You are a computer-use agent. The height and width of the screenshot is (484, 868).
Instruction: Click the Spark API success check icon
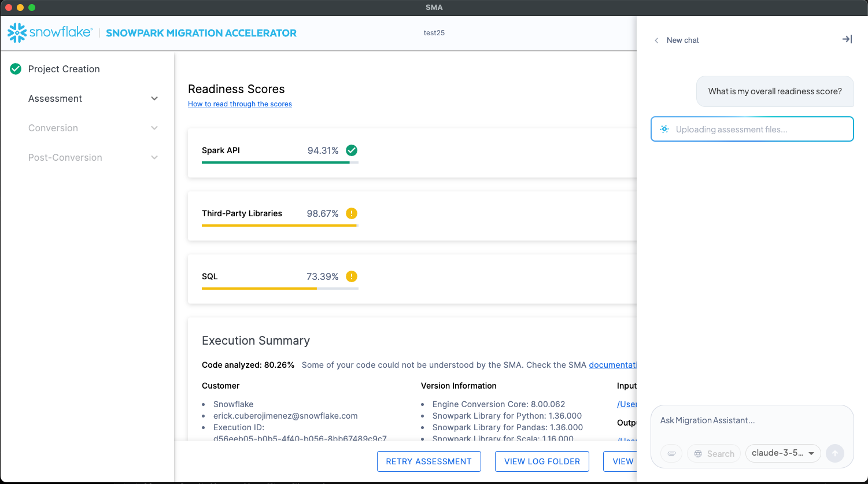(352, 150)
